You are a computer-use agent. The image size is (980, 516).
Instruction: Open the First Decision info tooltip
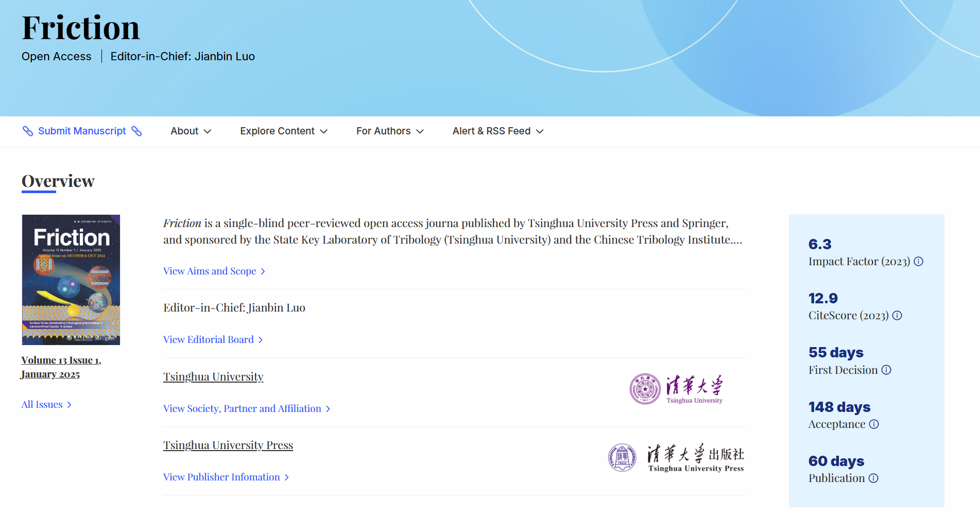tap(887, 370)
